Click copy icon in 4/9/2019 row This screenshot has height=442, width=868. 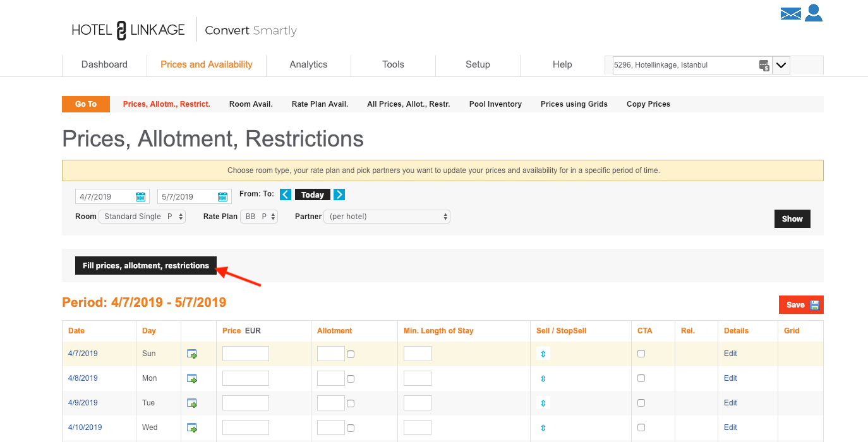(192, 403)
